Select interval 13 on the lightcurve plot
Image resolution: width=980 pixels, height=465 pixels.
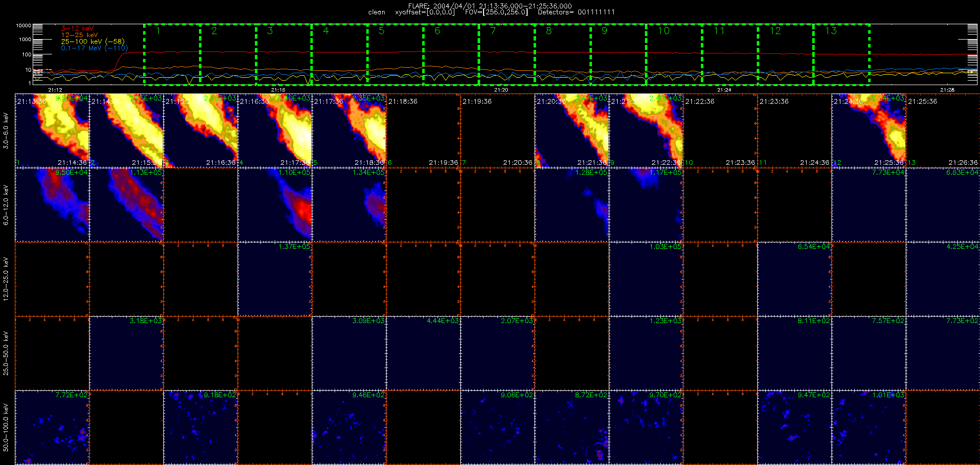(x=841, y=54)
